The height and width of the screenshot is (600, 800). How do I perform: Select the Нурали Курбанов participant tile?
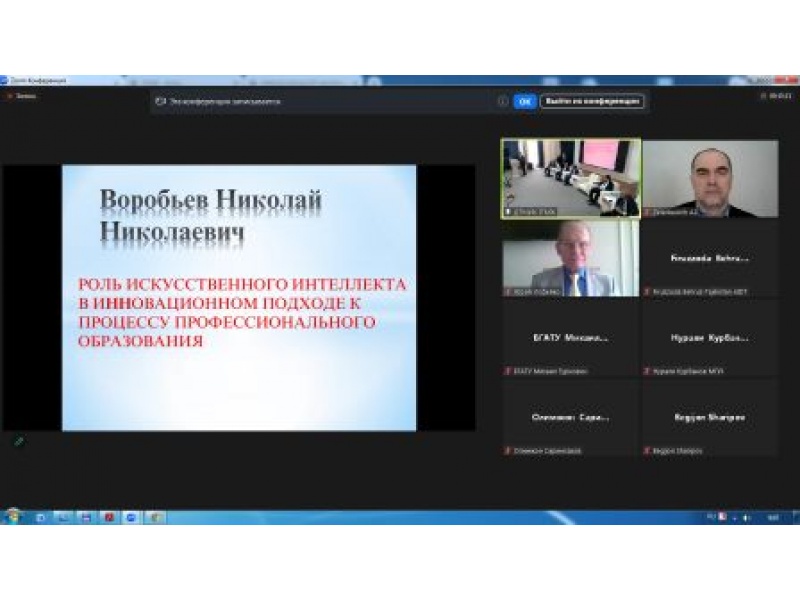coord(710,337)
